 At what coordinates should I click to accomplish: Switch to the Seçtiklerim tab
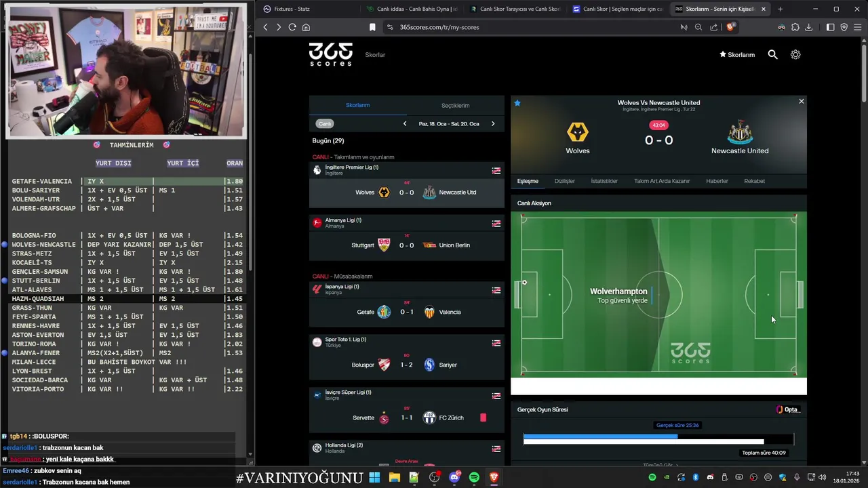tap(455, 105)
